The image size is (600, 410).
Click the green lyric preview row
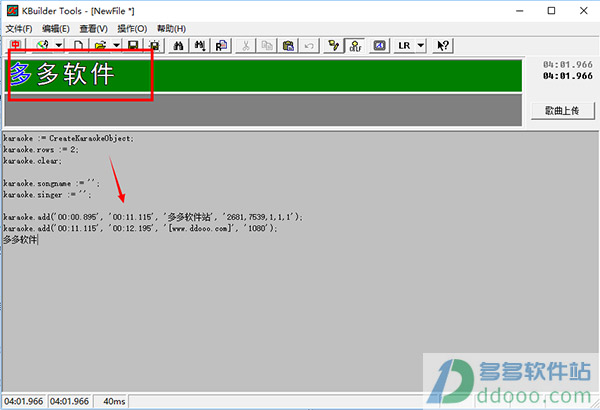point(263,75)
